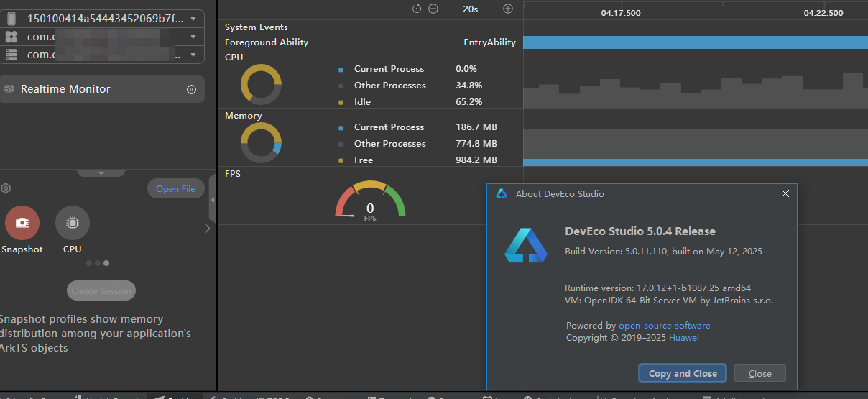Image resolution: width=868 pixels, height=399 pixels.
Task: Click the DevEco Studio logo in About dialog
Action: tap(525, 244)
